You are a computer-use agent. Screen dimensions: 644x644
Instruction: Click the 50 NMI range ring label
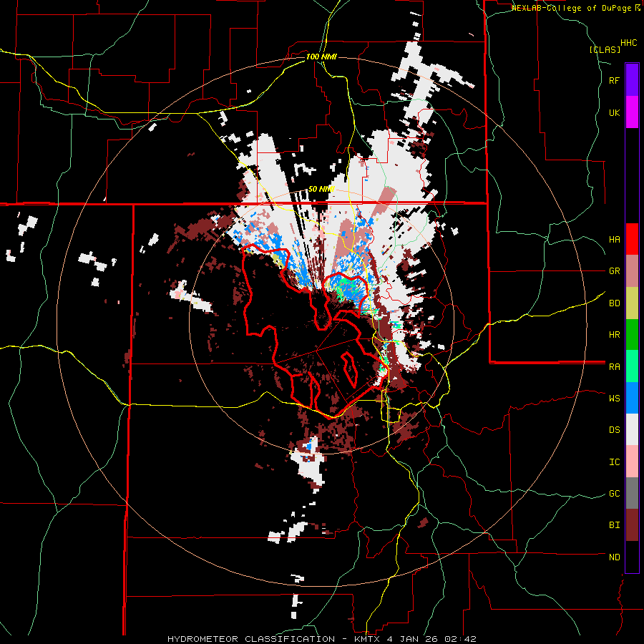coord(321,189)
